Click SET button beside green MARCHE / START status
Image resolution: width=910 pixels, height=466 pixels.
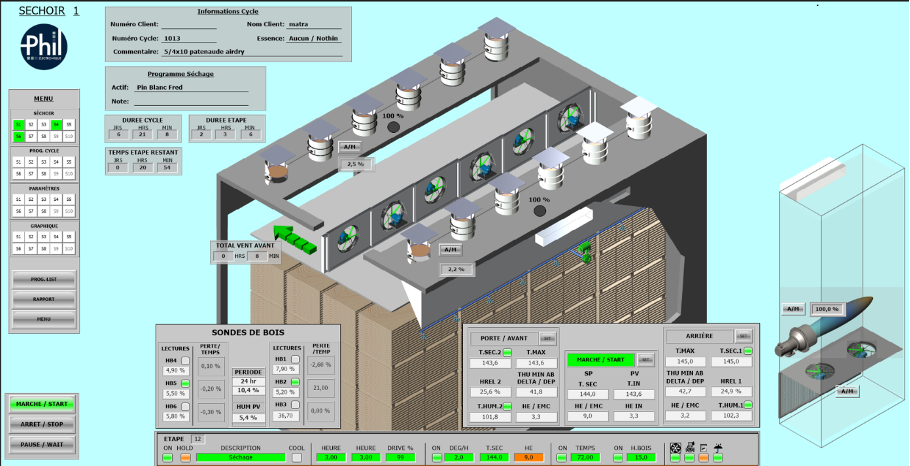[645, 360]
